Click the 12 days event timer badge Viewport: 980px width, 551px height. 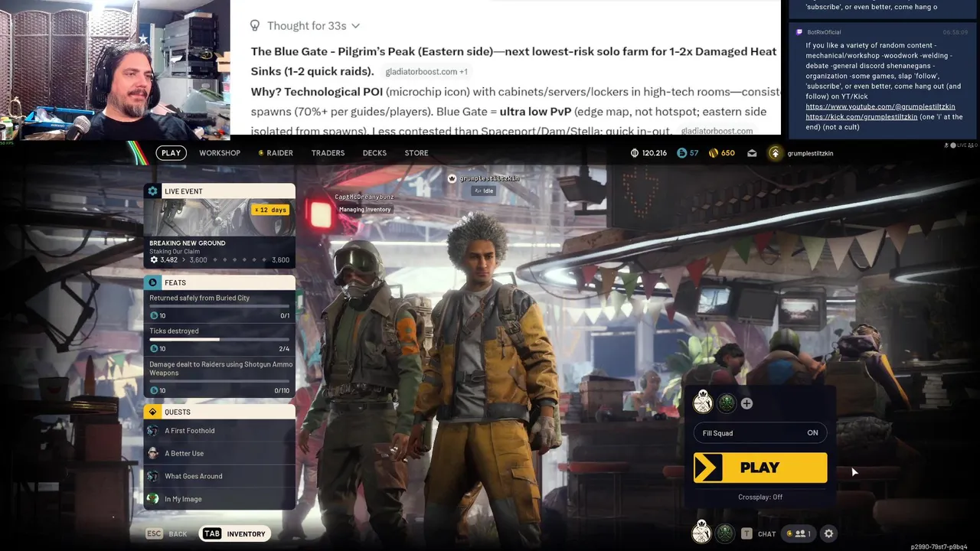click(x=270, y=210)
